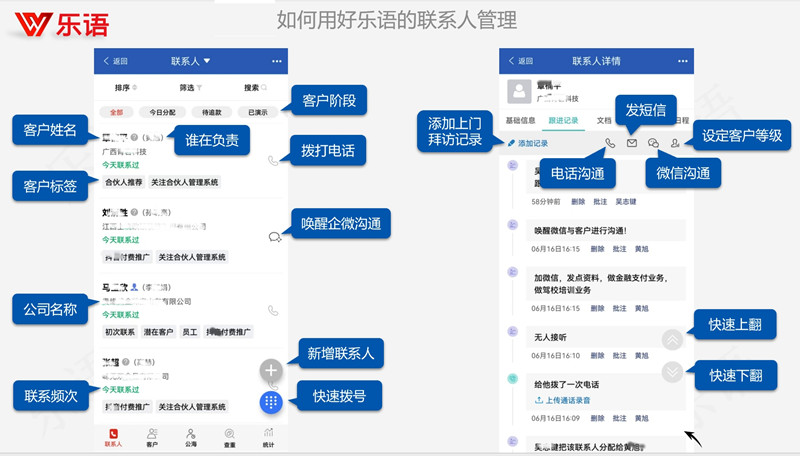Viewport: 800px width, 456px height.
Task: Select the 全部 stage chip
Action: pos(116,112)
